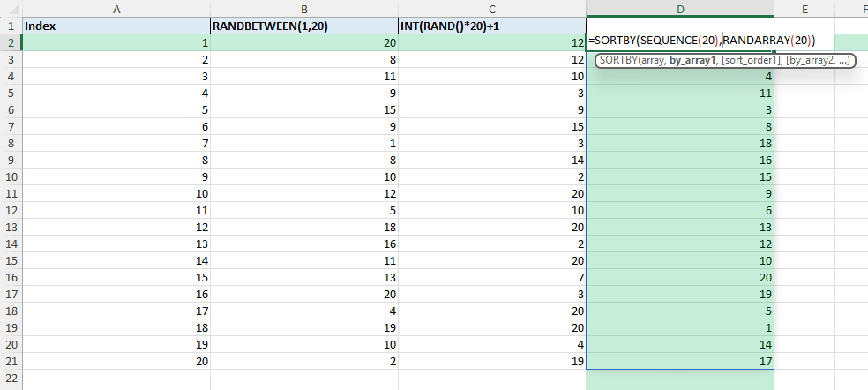Image resolution: width=868 pixels, height=390 pixels.
Task: Select cell D8 showing 18
Action: point(680,144)
